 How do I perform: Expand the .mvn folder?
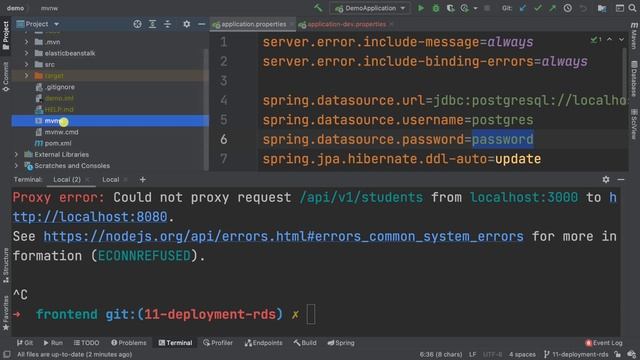pyautogui.click(x=27, y=42)
